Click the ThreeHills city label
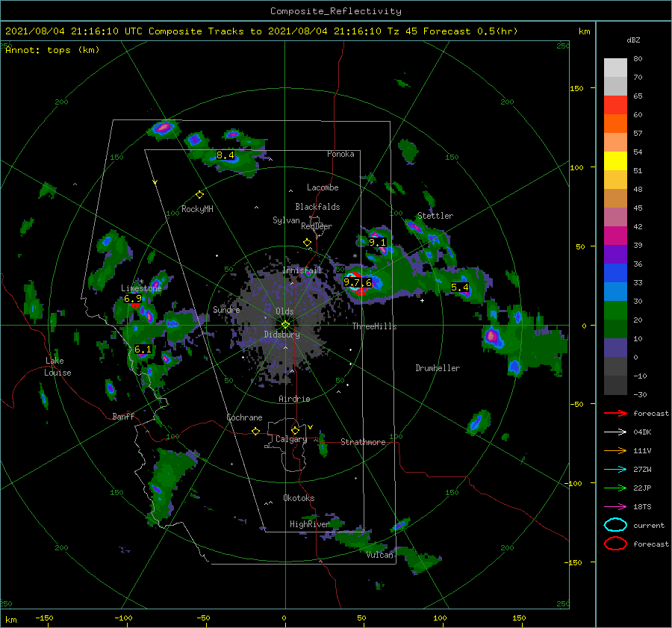Viewport: 672px width, 628px height. 374,326
